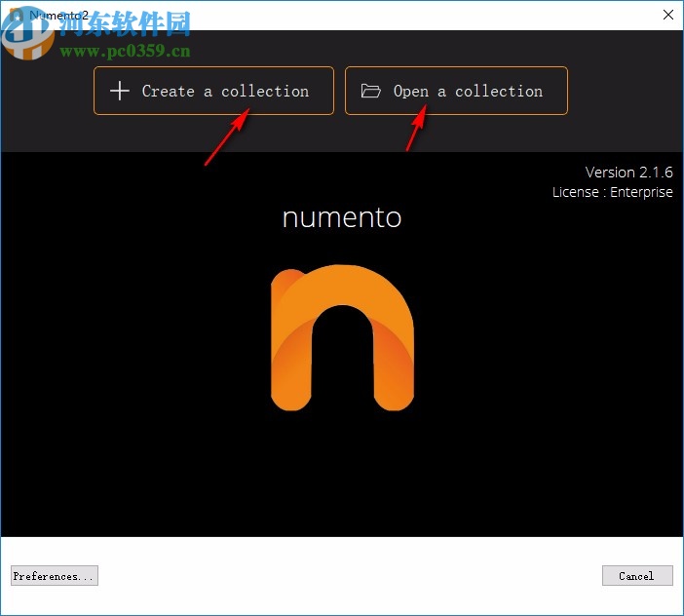Click the numento title text
Screen dimensions: 684x616
(x=342, y=217)
